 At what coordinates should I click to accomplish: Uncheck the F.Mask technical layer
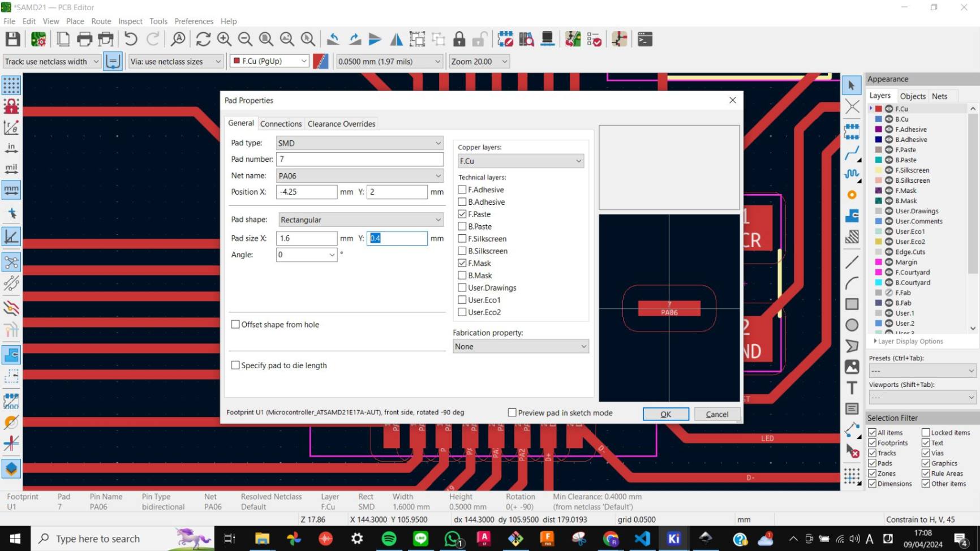[462, 263]
